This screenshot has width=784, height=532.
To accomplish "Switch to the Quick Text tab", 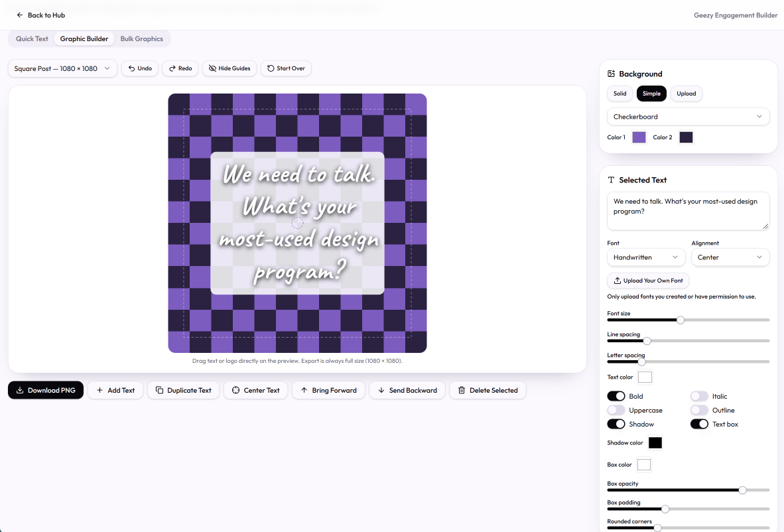I will click(32, 39).
